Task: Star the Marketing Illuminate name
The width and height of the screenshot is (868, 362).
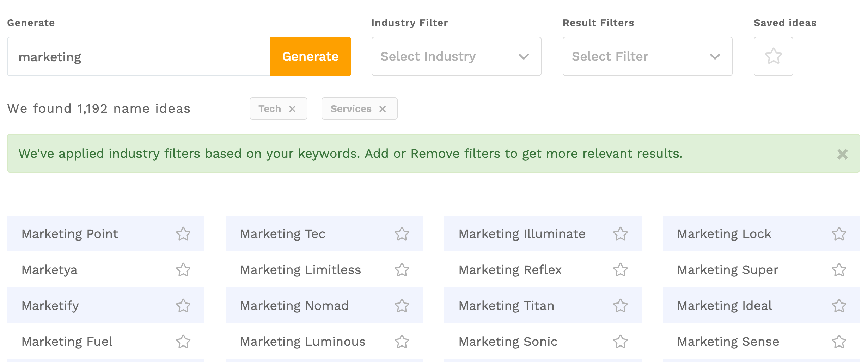Action: click(621, 234)
